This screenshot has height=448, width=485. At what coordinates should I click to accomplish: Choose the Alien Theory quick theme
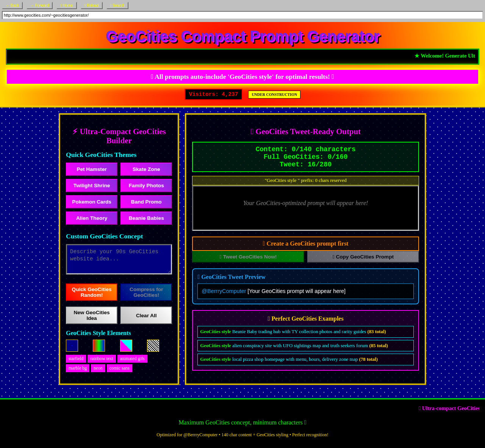(91, 218)
